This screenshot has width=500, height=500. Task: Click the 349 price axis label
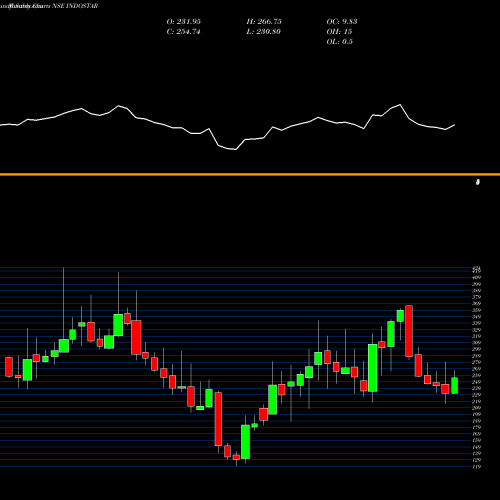(x=477, y=317)
